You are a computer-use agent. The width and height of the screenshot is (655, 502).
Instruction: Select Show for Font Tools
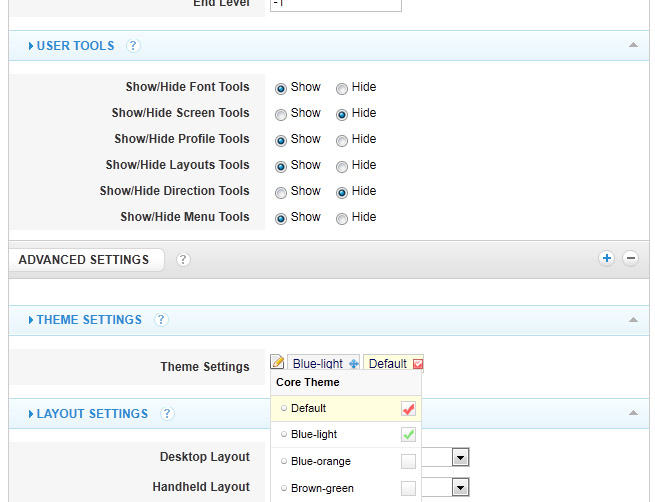(281, 89)
